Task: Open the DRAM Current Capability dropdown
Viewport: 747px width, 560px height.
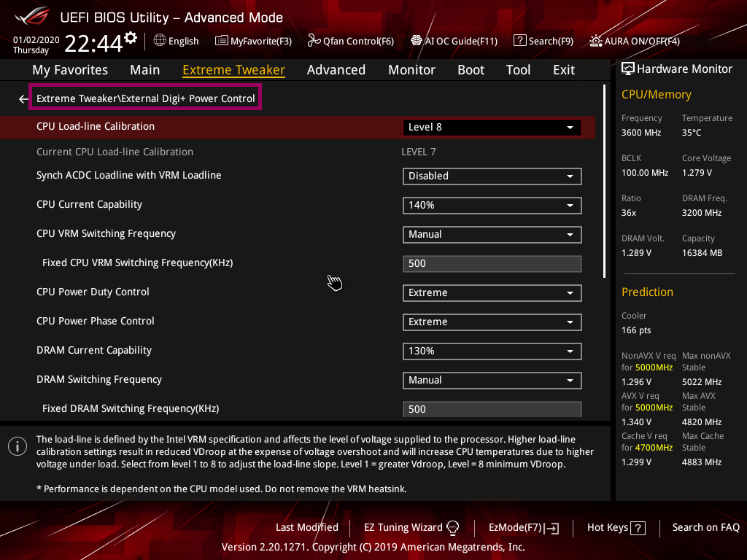Action: (492, 351)
